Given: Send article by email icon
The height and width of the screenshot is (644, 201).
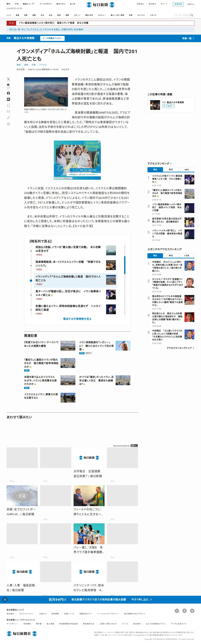Looking at the screenshot, I should (8, 112).
